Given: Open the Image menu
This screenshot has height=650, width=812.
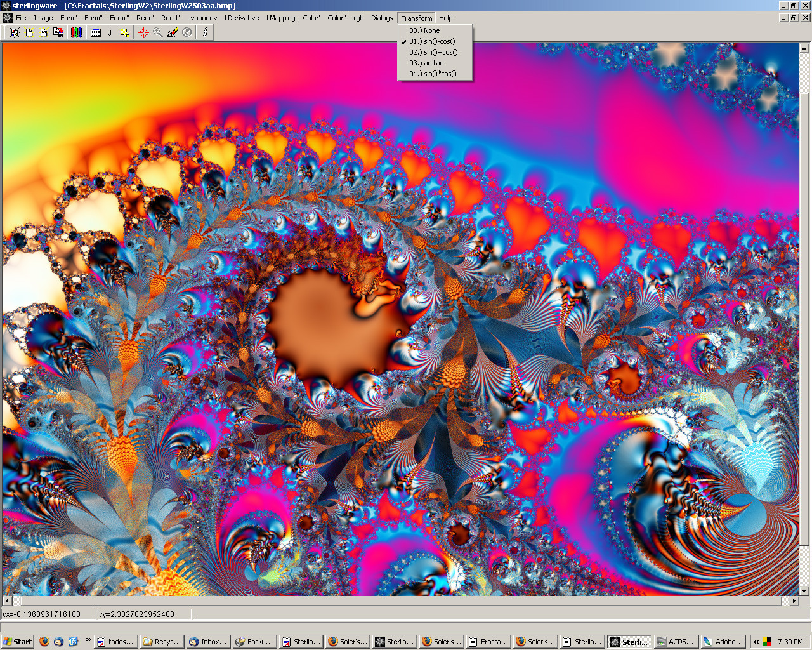Looking at the screenshot, I should 43,18.
